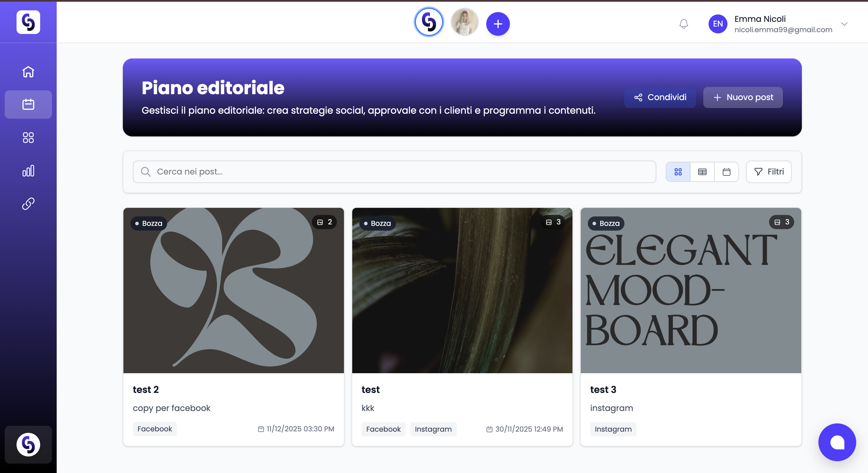Open the analytics bar chart icon

[x=28, y=171]
